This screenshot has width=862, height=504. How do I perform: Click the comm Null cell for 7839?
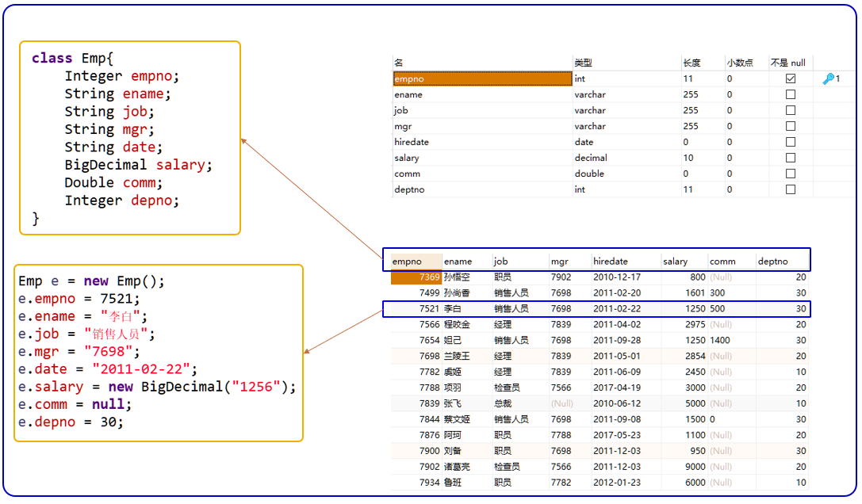click(721, 403)
